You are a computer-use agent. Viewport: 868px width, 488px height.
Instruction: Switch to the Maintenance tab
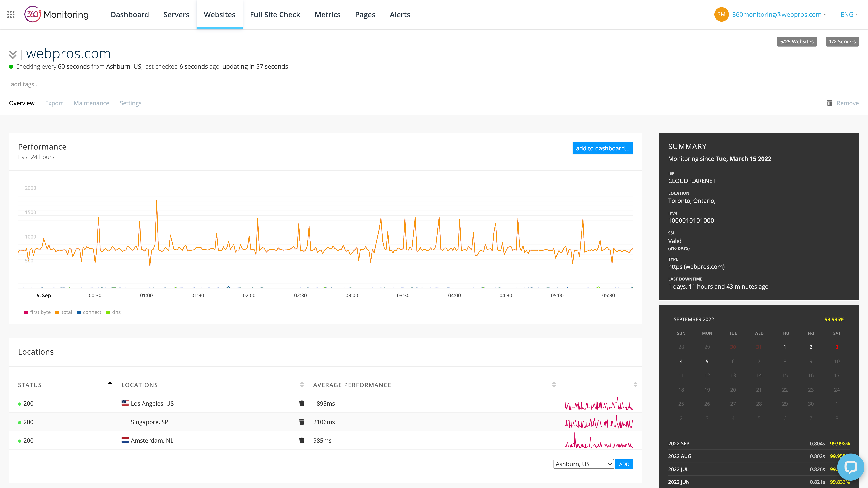pyautogui.click(x=91, y=103)
